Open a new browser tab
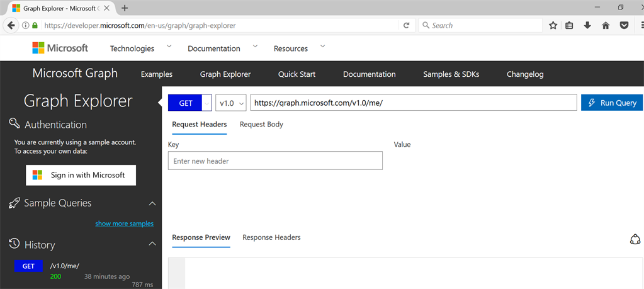The width and height of the screenshot is (644, 289). [125, 8]
